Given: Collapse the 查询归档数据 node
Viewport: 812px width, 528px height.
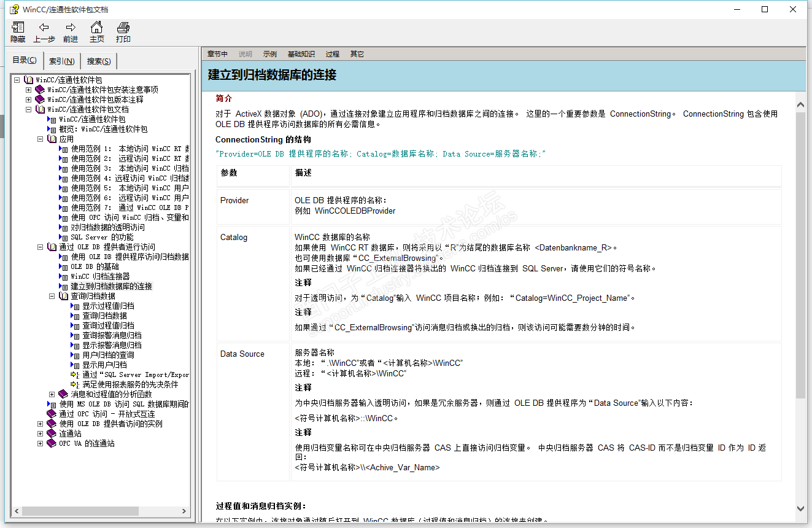Looking at the screenshot, I should point(52,296).
